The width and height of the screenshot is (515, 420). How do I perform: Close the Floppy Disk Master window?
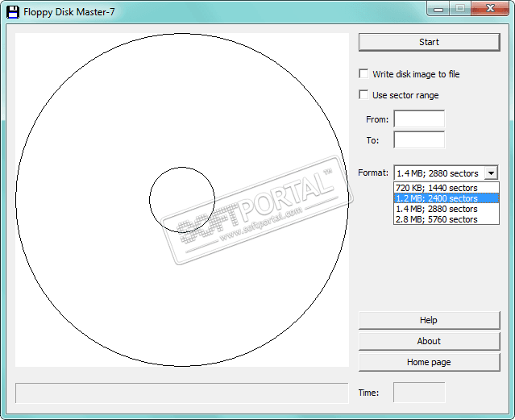click(490, 9)
